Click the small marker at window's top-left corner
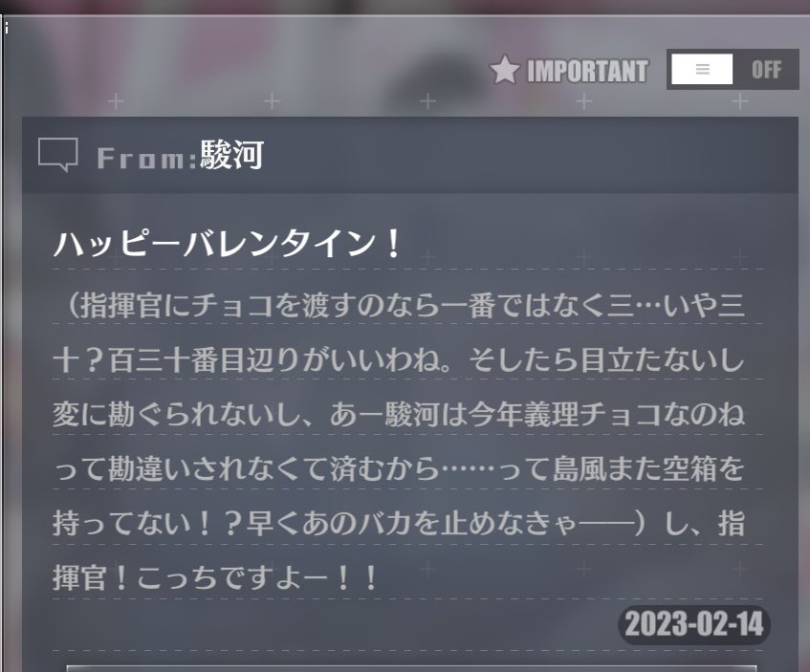The image size is (810, 672). pyautogui.click(x=6, y=28)
